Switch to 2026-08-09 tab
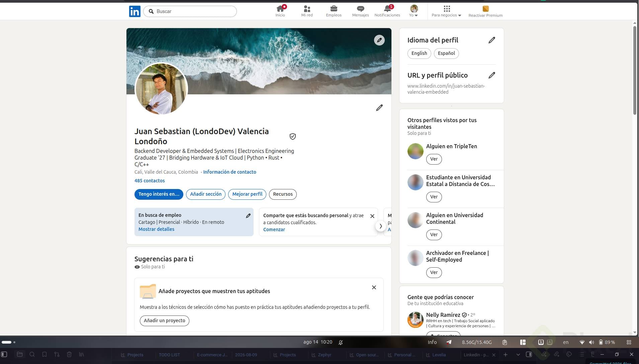Viewport: 639px width, 364px height. click(x=246, y=355)
